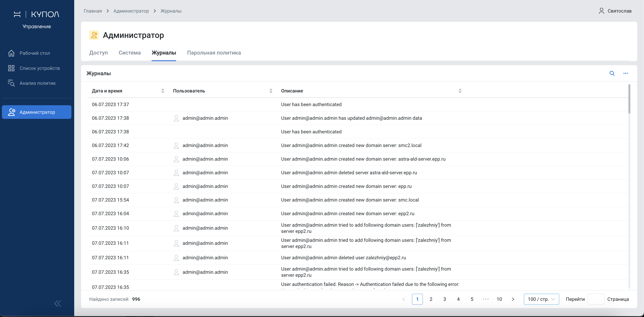Go to next page arrow
This screenshot has height=317, width=644.
tap(513, 299)
